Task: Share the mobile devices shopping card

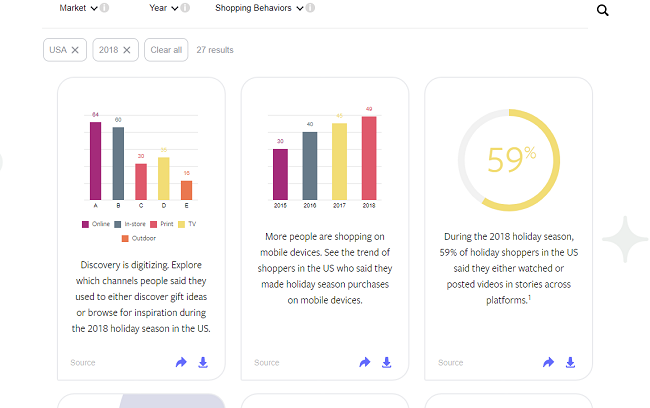Action: tap(364, 362)
